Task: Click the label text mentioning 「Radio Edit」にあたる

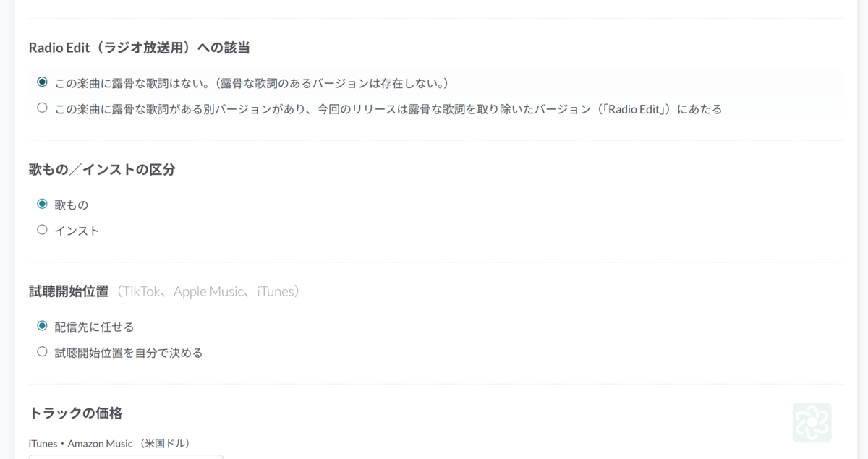Action: coord(388,110)
